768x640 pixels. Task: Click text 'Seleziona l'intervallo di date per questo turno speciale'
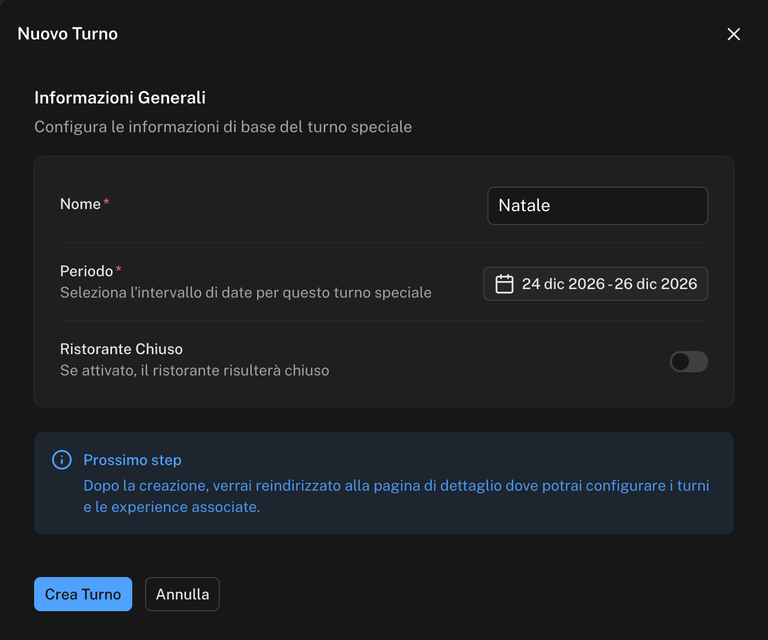[246, 292]
